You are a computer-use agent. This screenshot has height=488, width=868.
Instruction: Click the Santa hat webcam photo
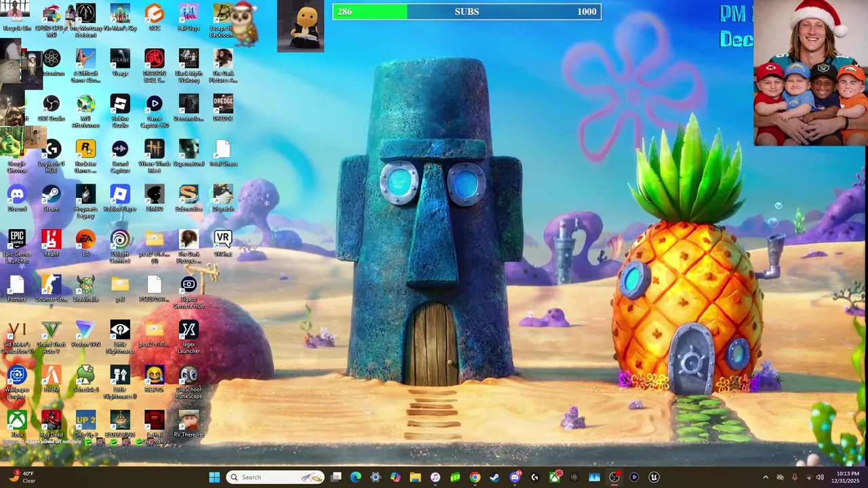click(x=810, y=73)
